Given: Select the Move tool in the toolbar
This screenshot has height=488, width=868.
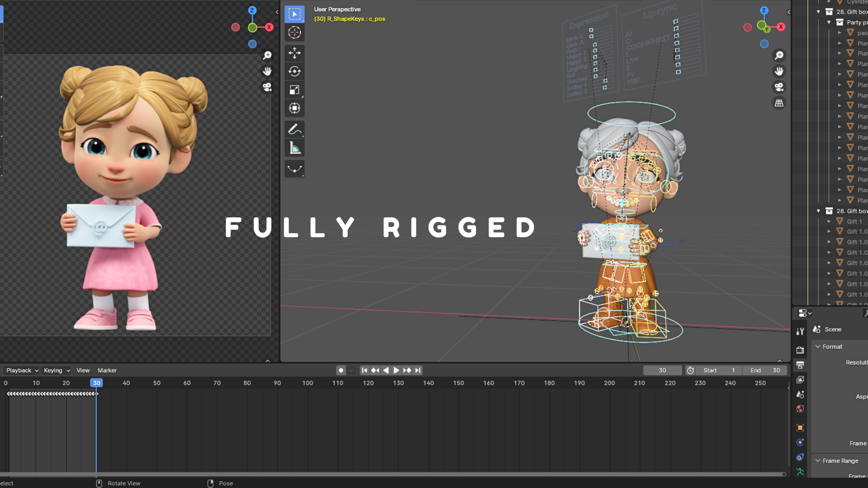Looking at the screenshot, I should 294,53.
